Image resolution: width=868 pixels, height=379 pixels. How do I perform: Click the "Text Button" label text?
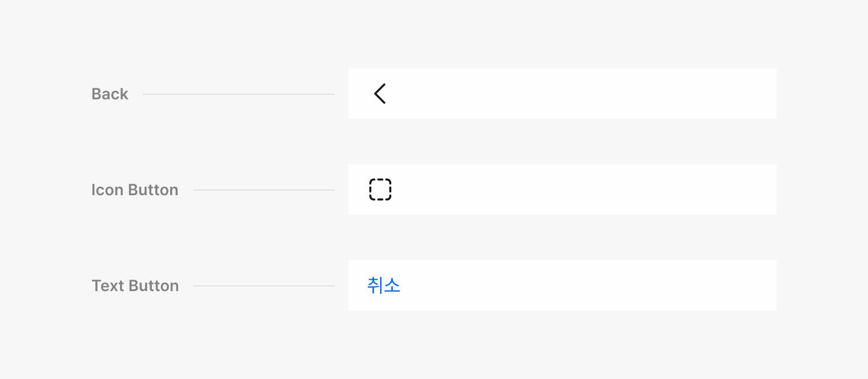pyautogui.click(x=135, y=286)
